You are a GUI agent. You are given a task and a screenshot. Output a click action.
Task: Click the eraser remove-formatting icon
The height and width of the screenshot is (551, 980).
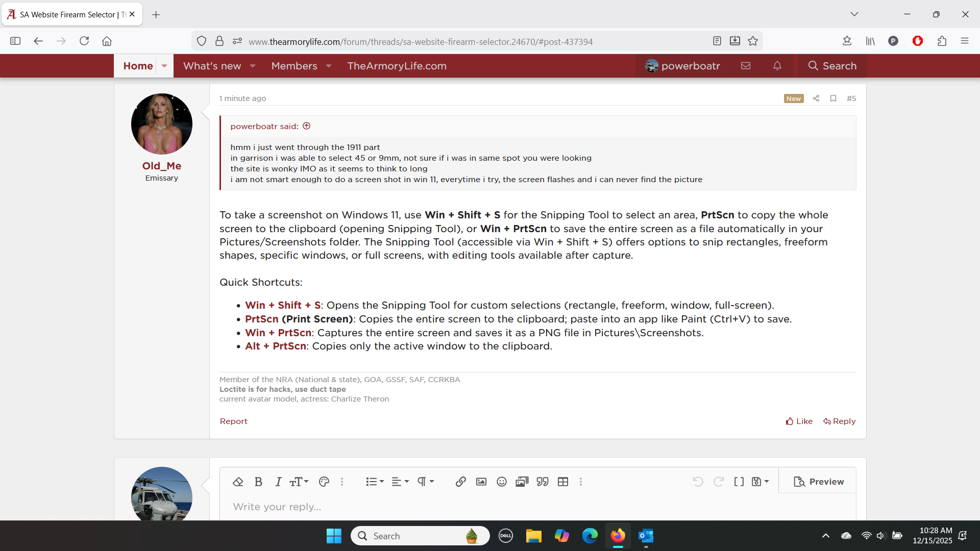pyautogui.click(x=238, y=482)
